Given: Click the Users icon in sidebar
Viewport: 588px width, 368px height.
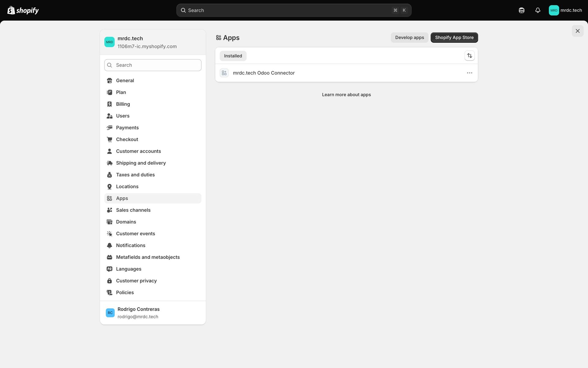Looking at the screenshot, I should (x=109, y=116).
